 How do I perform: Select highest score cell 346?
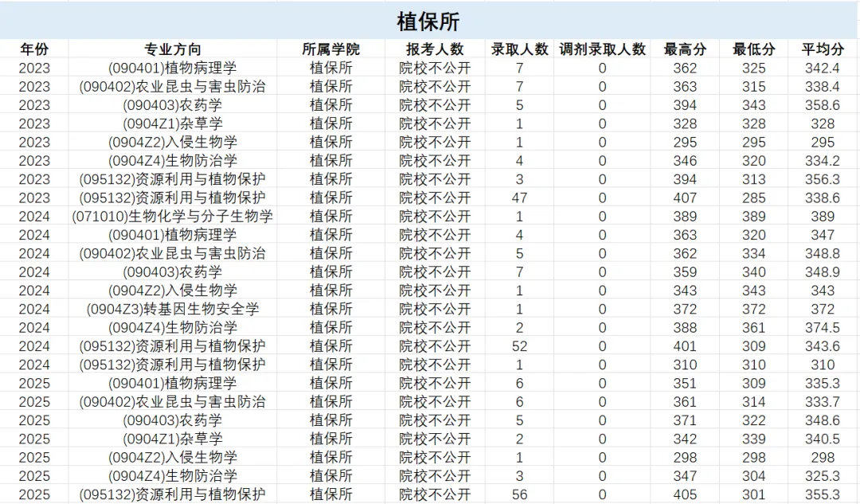click(x=685, y=161)
